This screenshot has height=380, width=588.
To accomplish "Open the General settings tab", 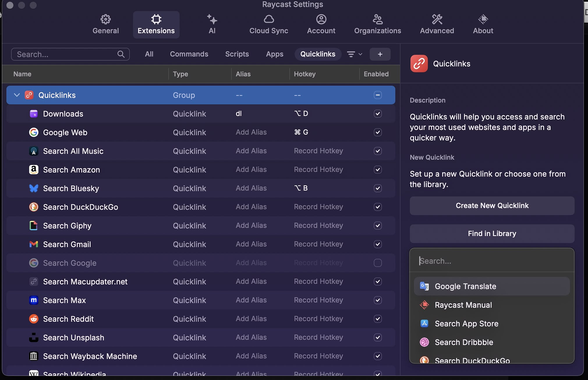I will [105, 24].
